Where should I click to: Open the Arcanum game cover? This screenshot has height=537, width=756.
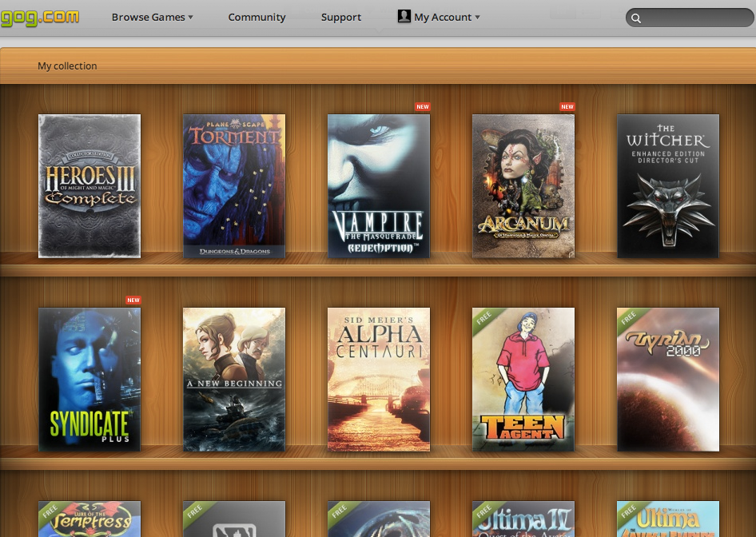pos(523,186)
